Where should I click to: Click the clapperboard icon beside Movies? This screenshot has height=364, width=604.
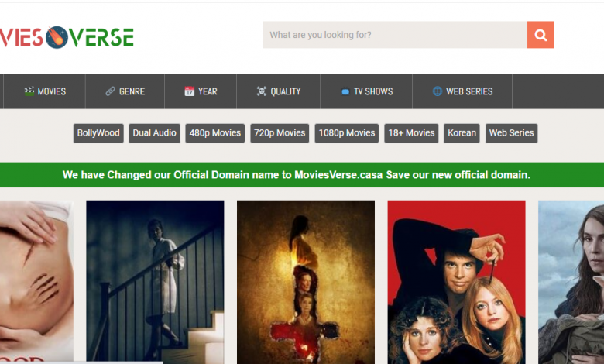tap(29, 91)
